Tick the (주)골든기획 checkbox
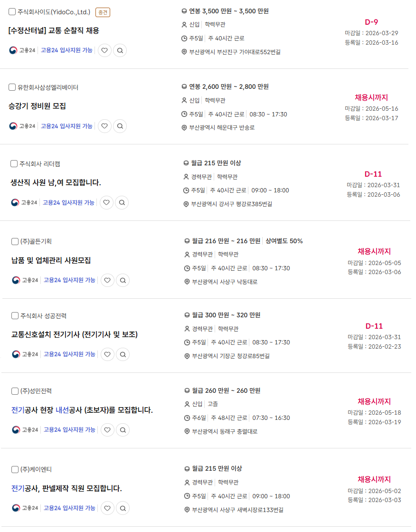Screen dimensions: 416x532 pos(15,242)
